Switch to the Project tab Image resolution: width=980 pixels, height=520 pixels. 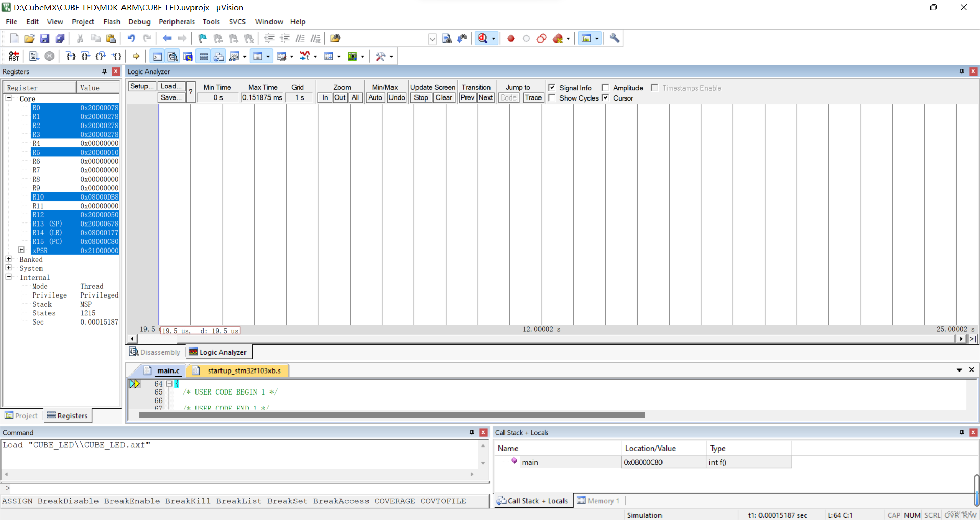21,416
